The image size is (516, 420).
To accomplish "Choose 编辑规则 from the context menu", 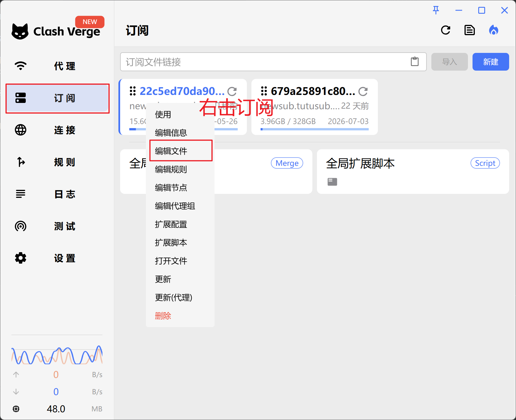I will coord(171,169).
